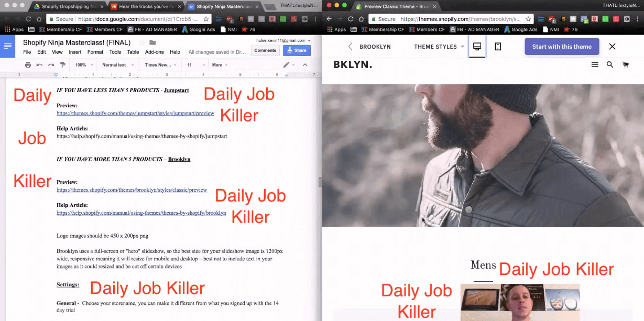Open the View menu in Docs
644x321 pixels.
pos(57,52)
